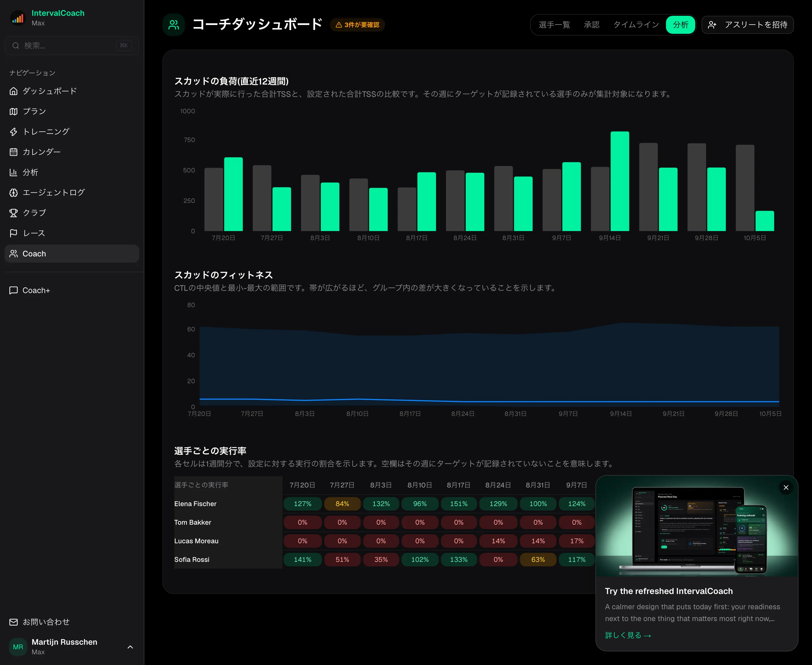Click the お問い合わせ mail icon
812x665 pixels.
[14, 622]
